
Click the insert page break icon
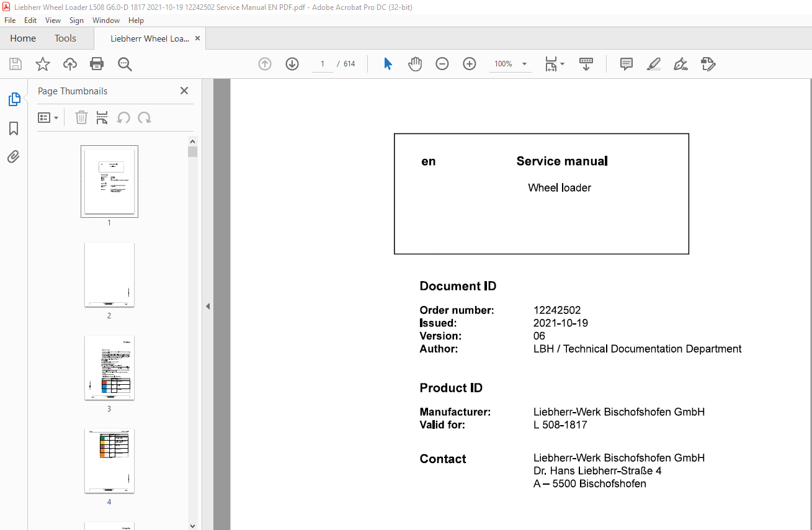tap(102, 117)
